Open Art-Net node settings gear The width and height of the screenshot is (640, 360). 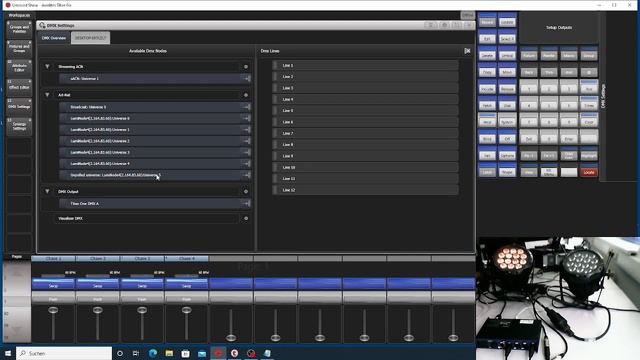coord(246,95)
